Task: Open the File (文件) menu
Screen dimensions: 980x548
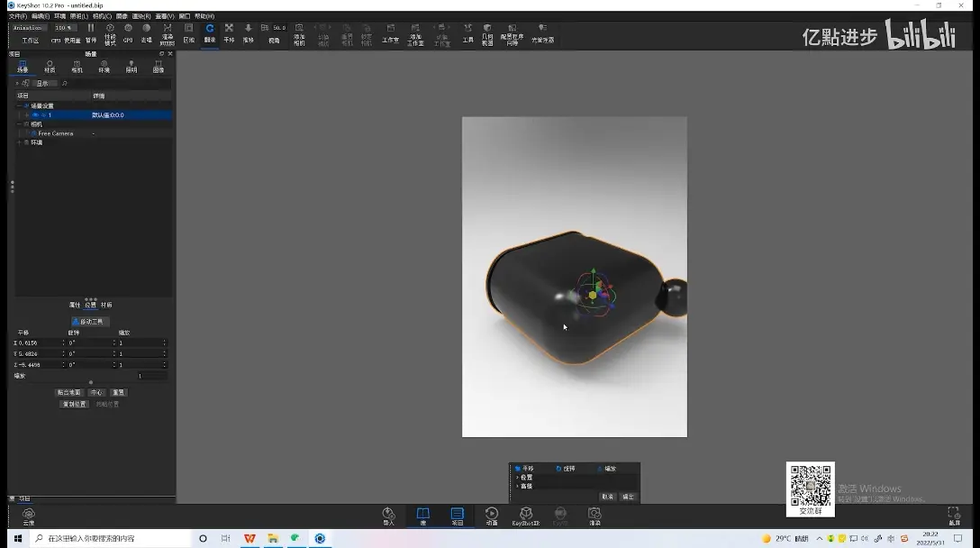Action: click(17, 16)
